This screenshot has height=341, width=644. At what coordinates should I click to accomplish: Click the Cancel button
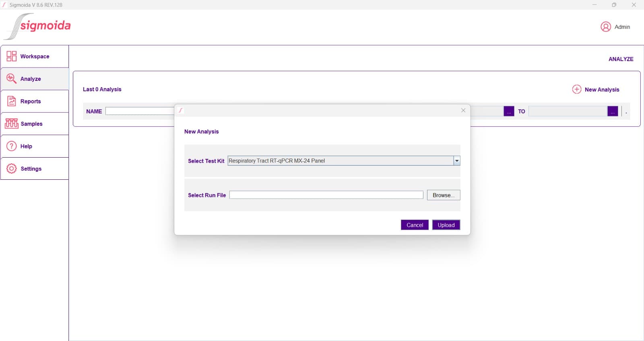(x=415, y=225)
